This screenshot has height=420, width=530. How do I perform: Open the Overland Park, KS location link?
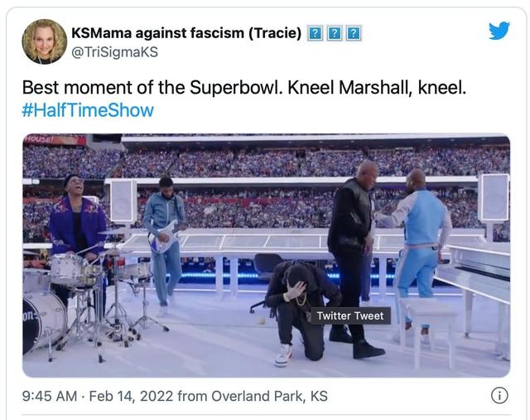point(269,396)
